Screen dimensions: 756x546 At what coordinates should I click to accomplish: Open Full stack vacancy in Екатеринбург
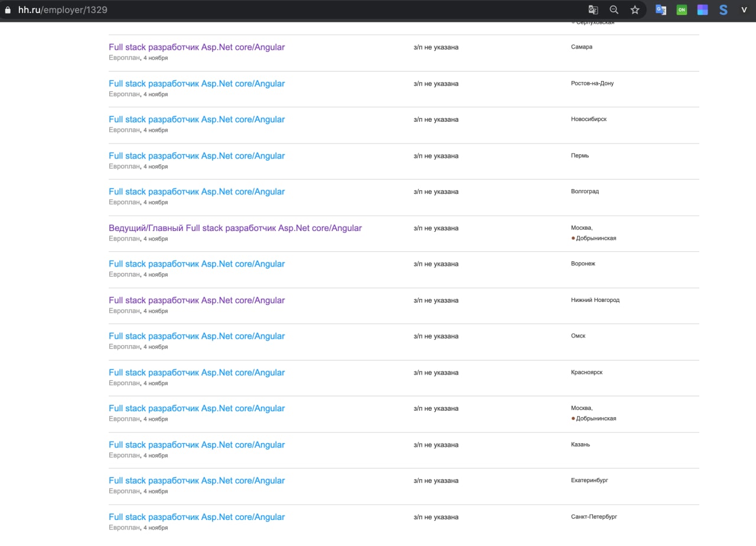coord(197,481)
